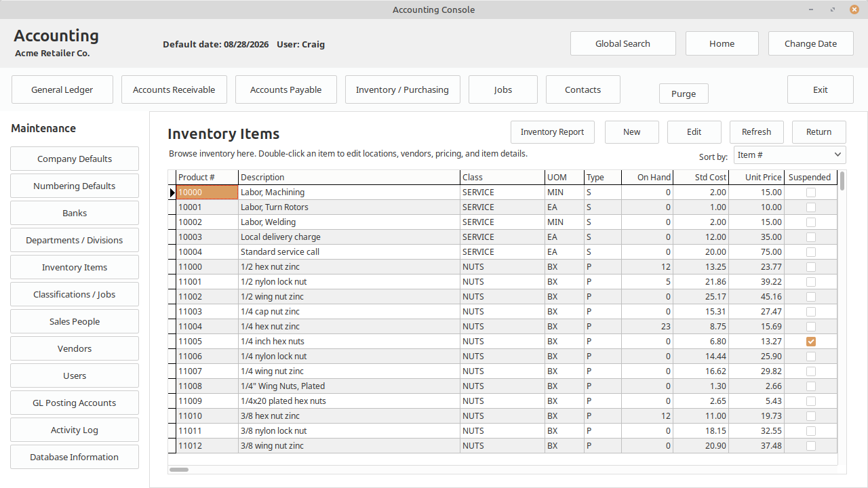This screenshot has height=488, width=868.
Task: Click the Unit Price column header
Action: [x=757, y=178]
